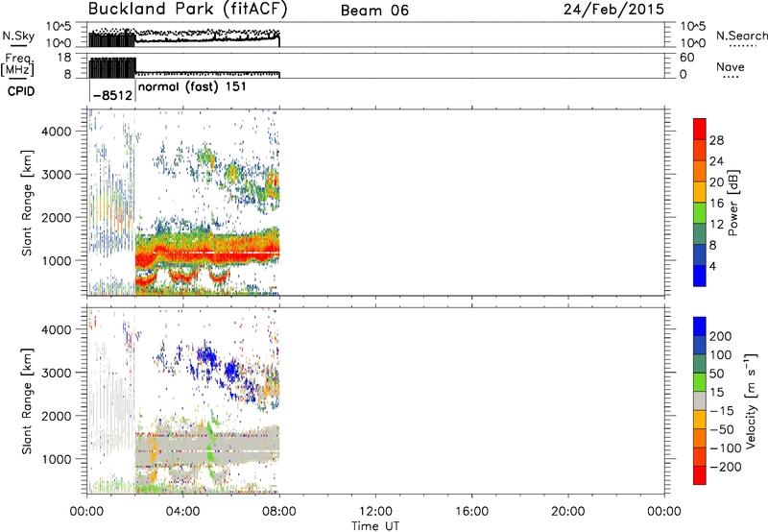Image resolution: width=768 pixels, height=532 pixels.
Task: Click the 'Slant Range [km]' label of velocity panel
Action: pyautogui.click(x=27, y=400)
